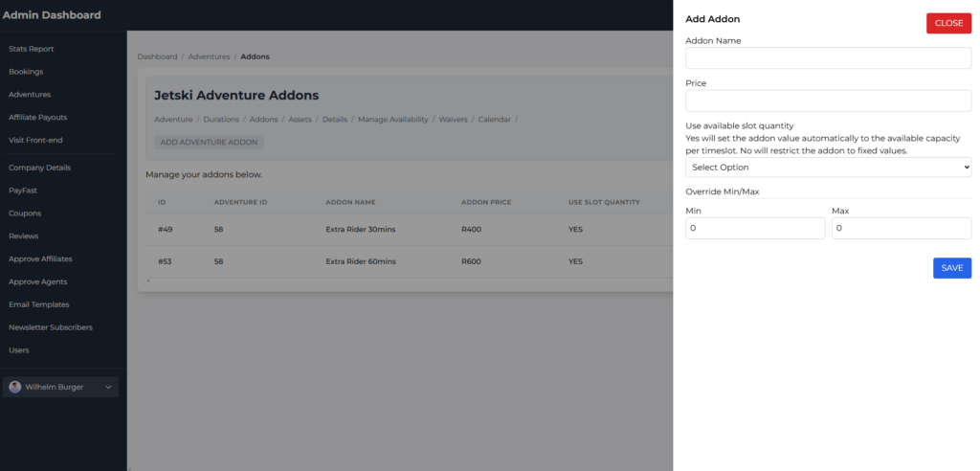Click Wilhelm Burger's avatar image
Image resolution: width=980 pixels, height=471 pixels.
point(15,387)
